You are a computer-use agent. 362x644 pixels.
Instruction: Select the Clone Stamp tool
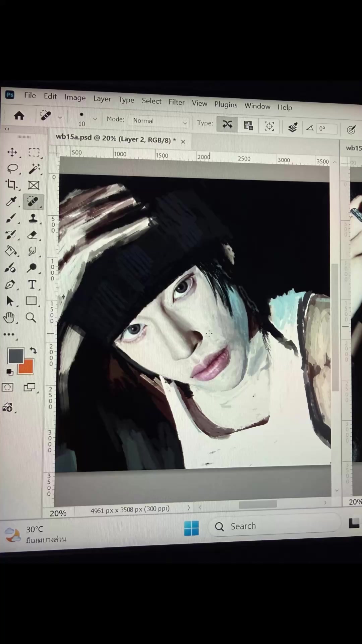pyautogui.click(x=33, y=218)
